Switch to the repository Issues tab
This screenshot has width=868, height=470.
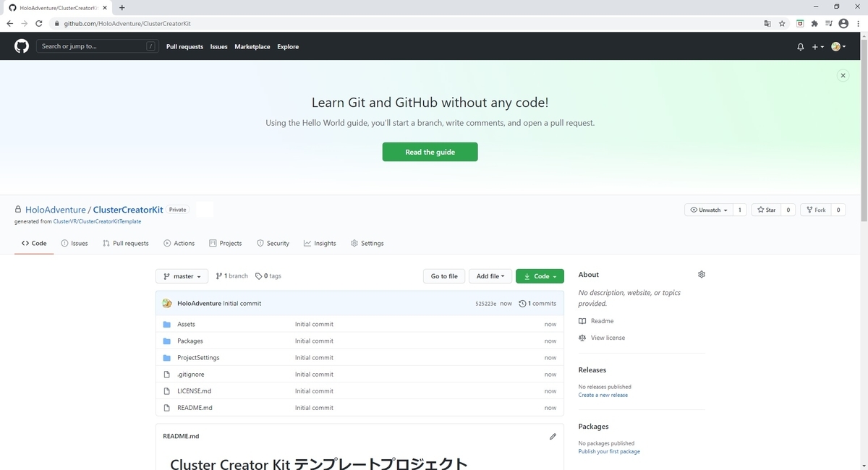[x=75, y=243]
